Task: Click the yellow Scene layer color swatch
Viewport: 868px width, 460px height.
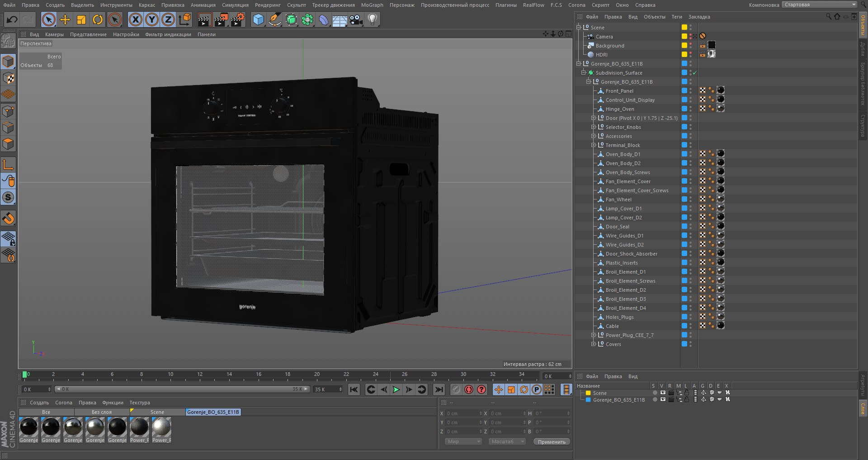Action: coord(588,393)
